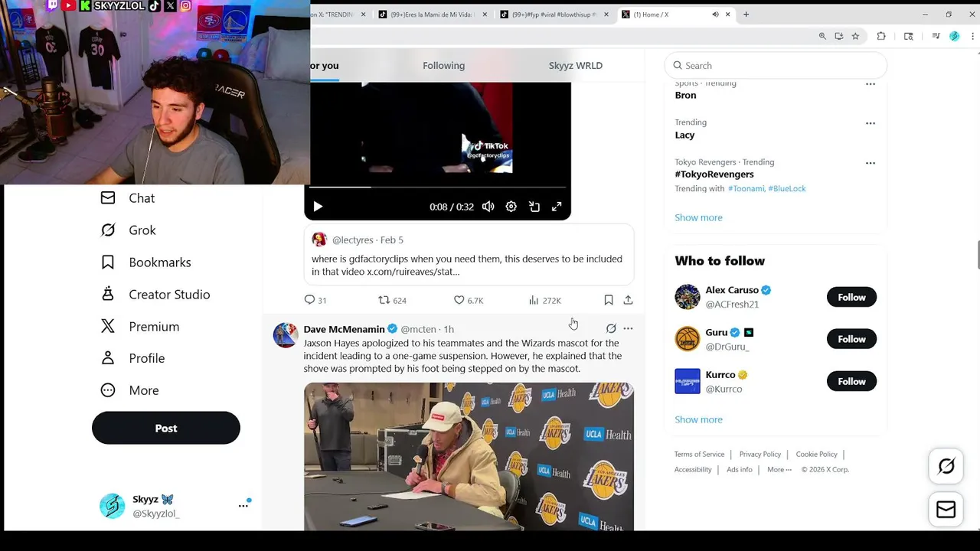Image resolution: width=980 pixels, height=551 pixels.
Task: Close the Home / X browser tab
Action: click(x=727, y=15)
